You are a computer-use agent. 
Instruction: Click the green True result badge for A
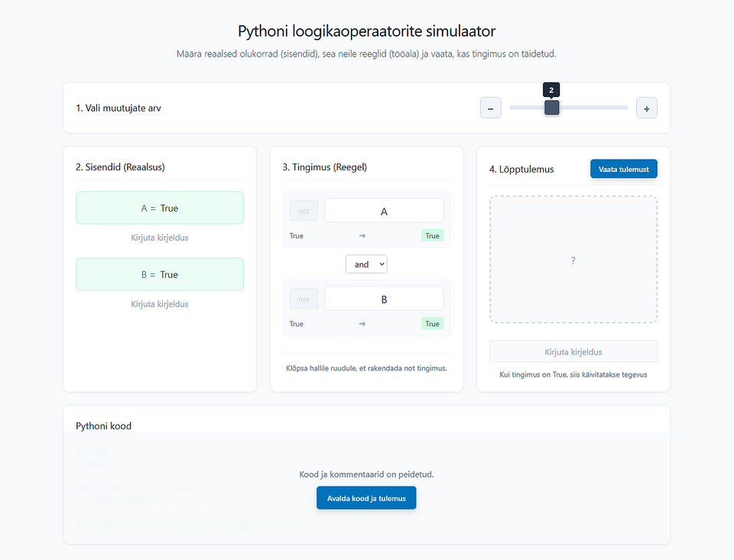[432, 236]
